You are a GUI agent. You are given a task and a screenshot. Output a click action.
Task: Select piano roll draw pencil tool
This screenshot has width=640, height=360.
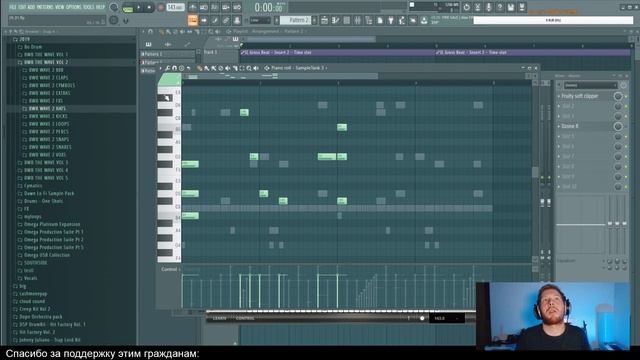199,68
